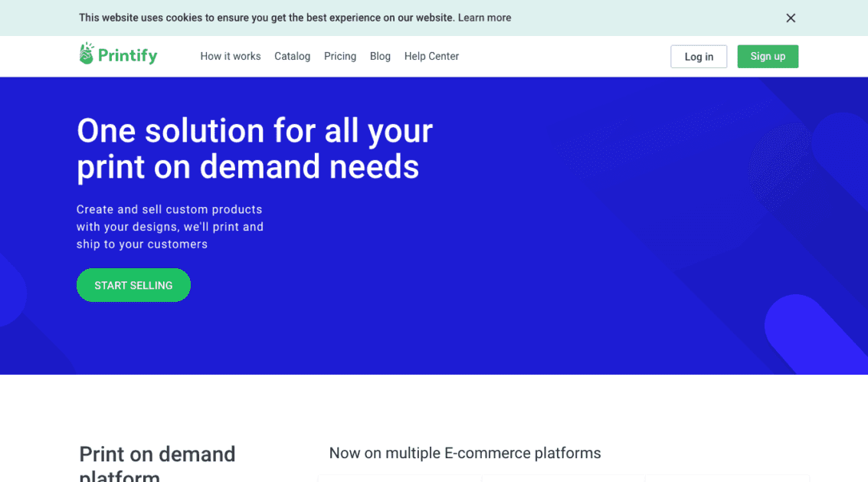Go to the Catalog menu item
The image size is (868, 482).
click(293, 56)
